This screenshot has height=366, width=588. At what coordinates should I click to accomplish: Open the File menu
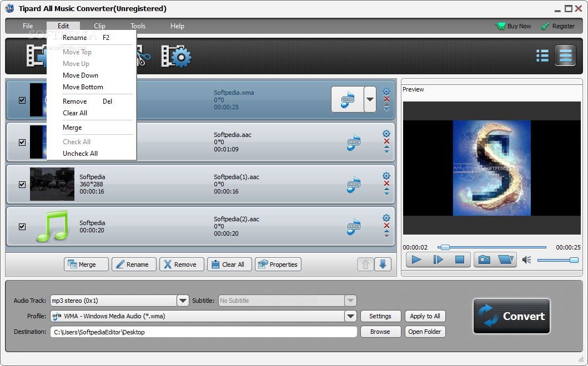(x=28, y=26)
